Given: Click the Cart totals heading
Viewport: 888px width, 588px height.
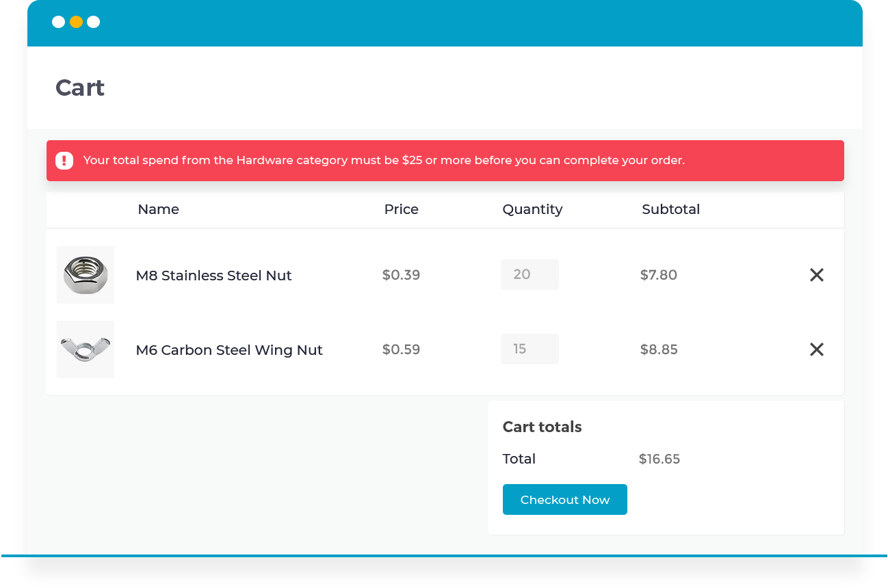Looking at the screenshot, I should pos(542,427).
